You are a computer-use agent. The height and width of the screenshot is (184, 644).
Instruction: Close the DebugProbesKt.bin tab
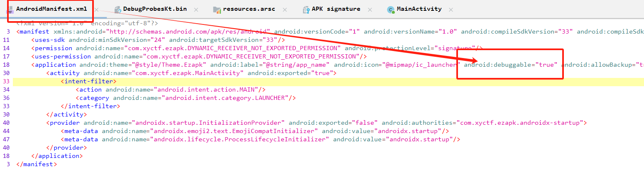point(196,10)
